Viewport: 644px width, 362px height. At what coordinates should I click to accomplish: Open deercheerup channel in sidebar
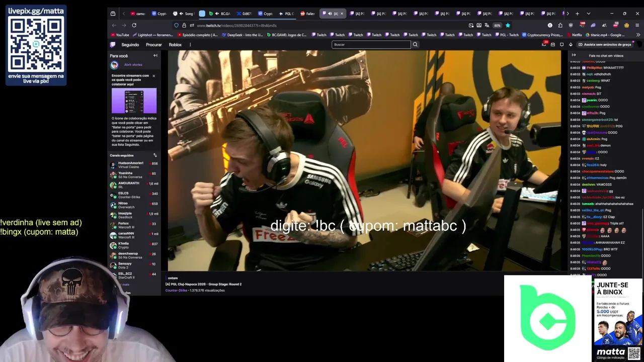(134, 255)
